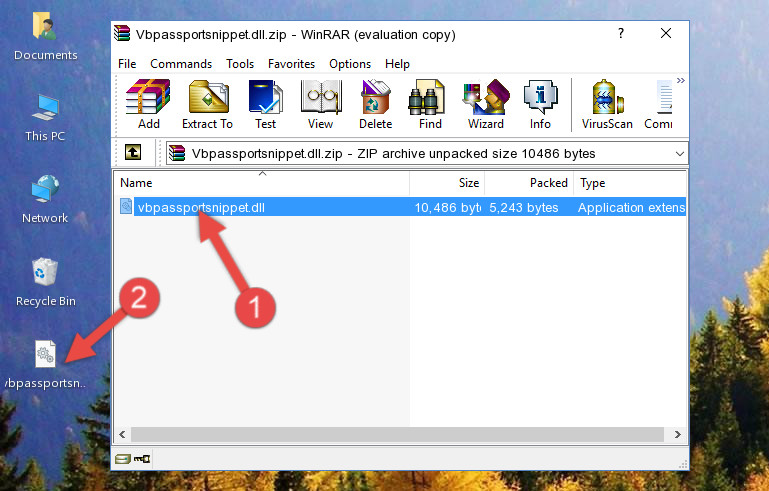Image resolution: width=769 pixels, height=491 pixels.
Task: Launch the Wizard tool
Action: point(486,104)
